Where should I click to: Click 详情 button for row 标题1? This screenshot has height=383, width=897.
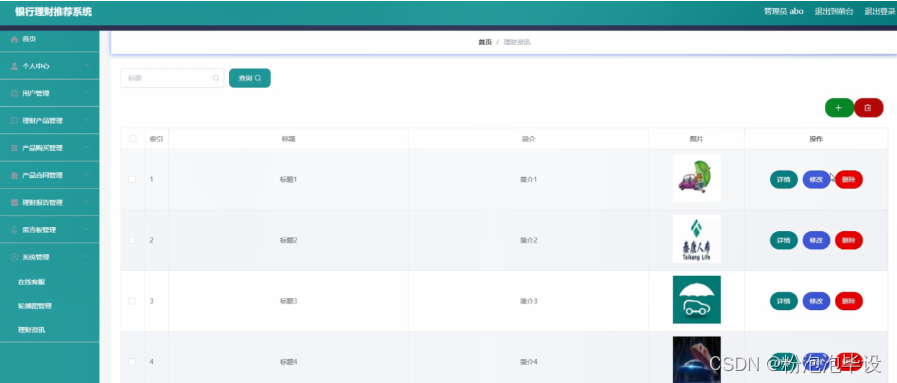(x=783, y=179)
